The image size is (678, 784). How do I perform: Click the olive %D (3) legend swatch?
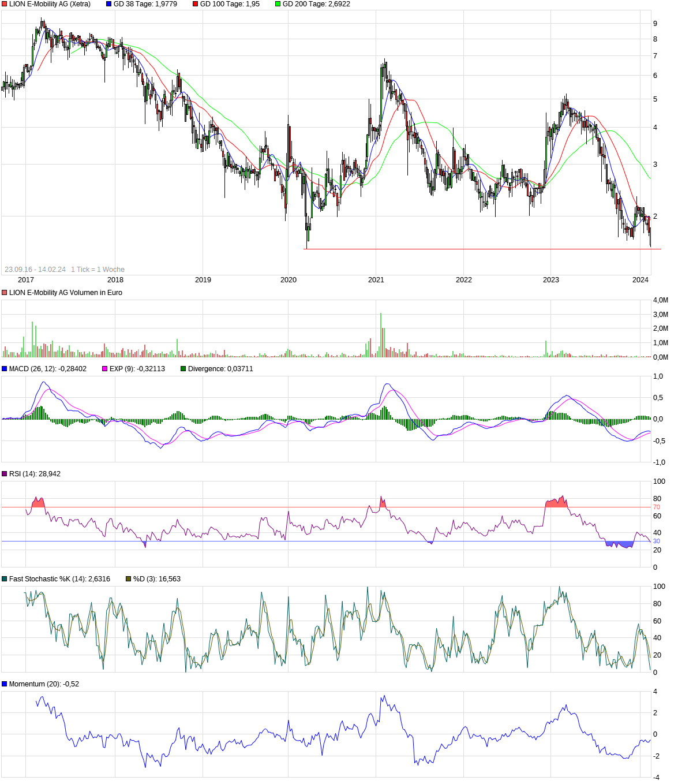click(129, 579)
